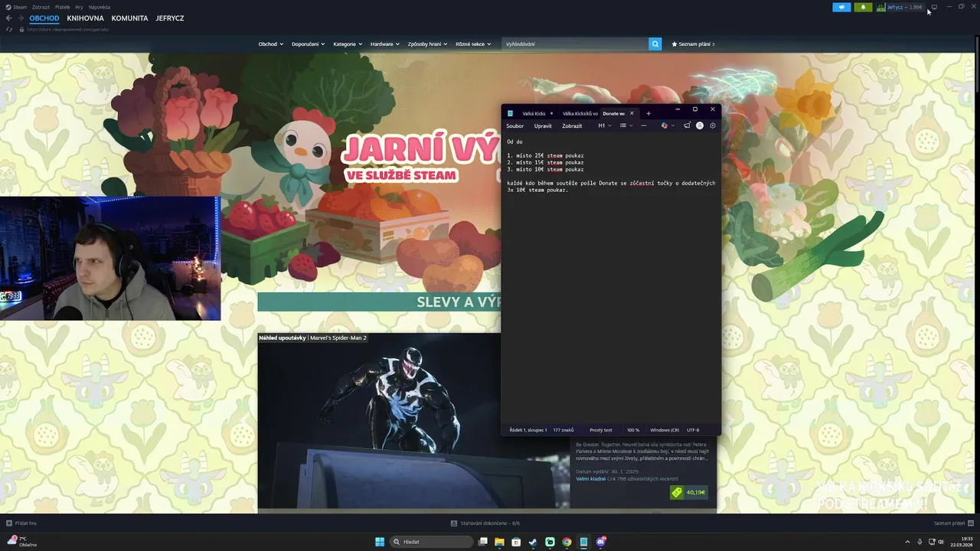Click Steam forward navigation arrow
This screenshot has height=551, width=980.
click(21, 18)
